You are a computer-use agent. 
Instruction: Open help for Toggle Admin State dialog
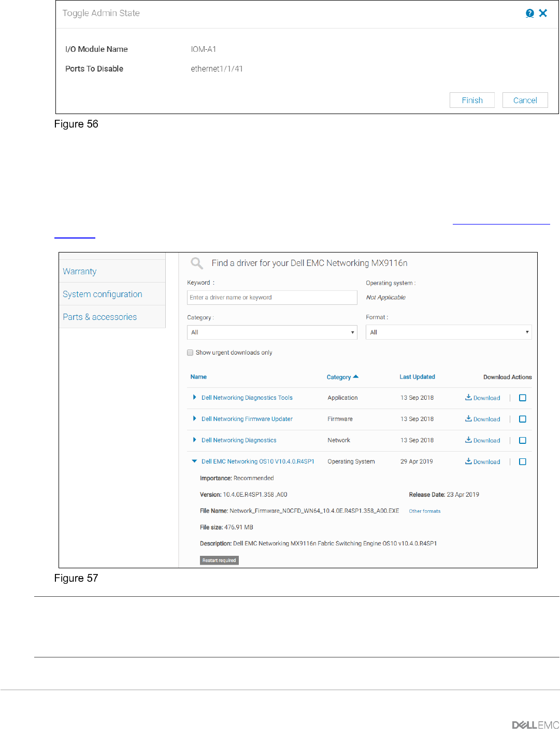(x=529, y=13)
